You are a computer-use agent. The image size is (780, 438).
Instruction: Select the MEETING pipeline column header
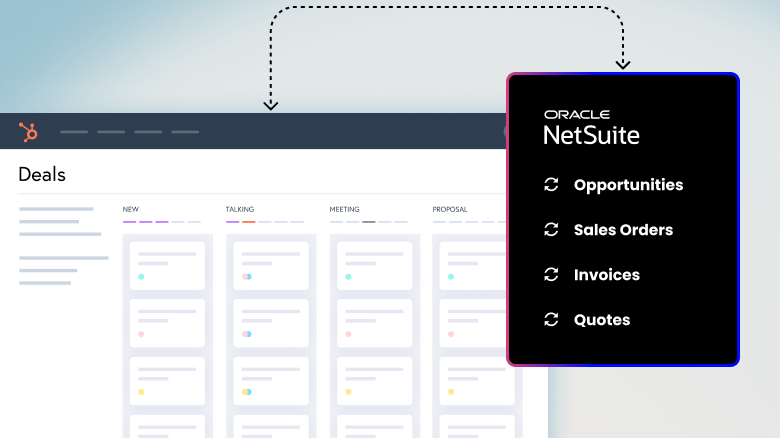click(x=344, y=210)
